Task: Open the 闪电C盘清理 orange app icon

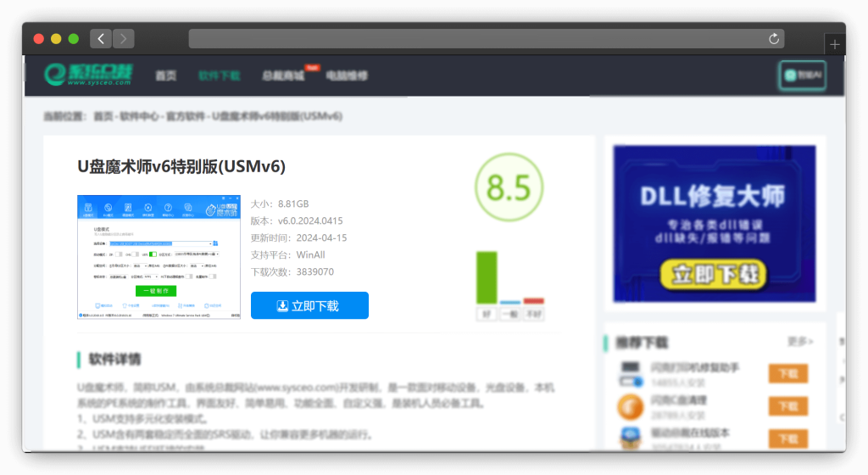Action: (631, 407)
